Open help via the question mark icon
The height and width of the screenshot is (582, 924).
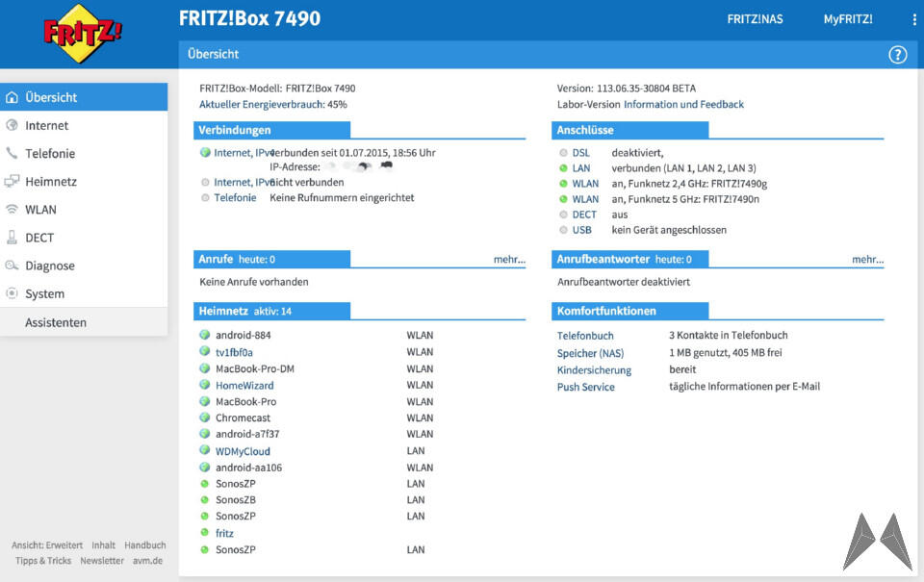pyautogui.click(x=897, y=55)
